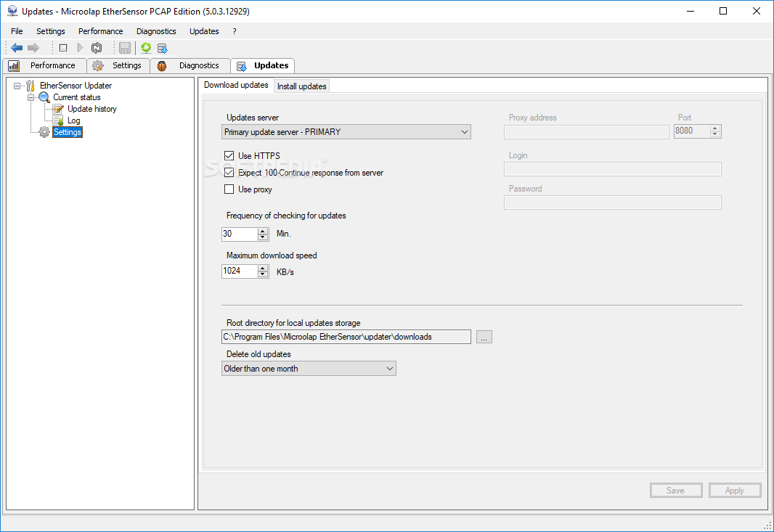Enable the Use proxy checkbox
Image resolution: width=774 pixels, height=532 pixels.
229,189
